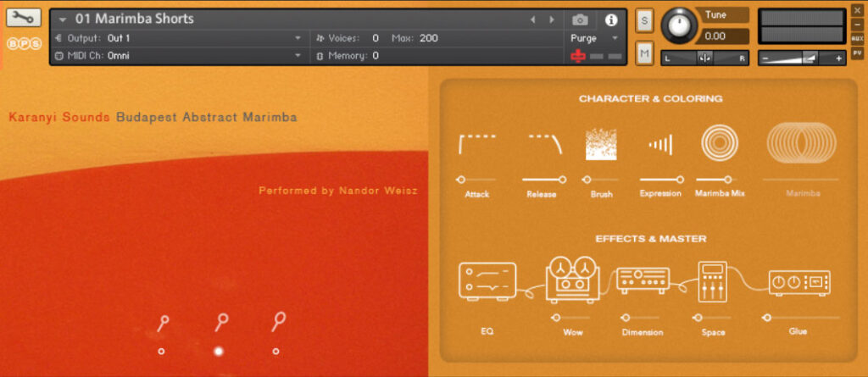Toggle the Mute (M) button
Image resolution: width=868 pixels, height=377 pixels.
(644, 54)
